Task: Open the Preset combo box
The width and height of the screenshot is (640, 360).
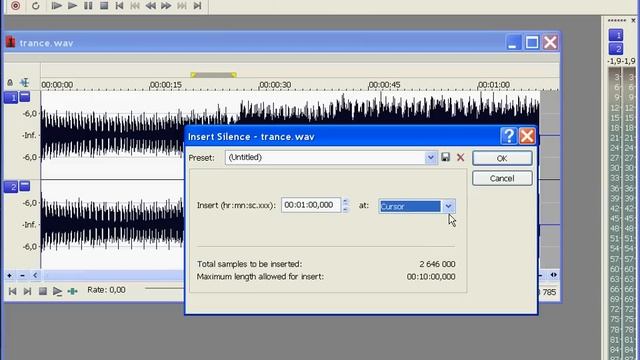Action: click(331, 158)
